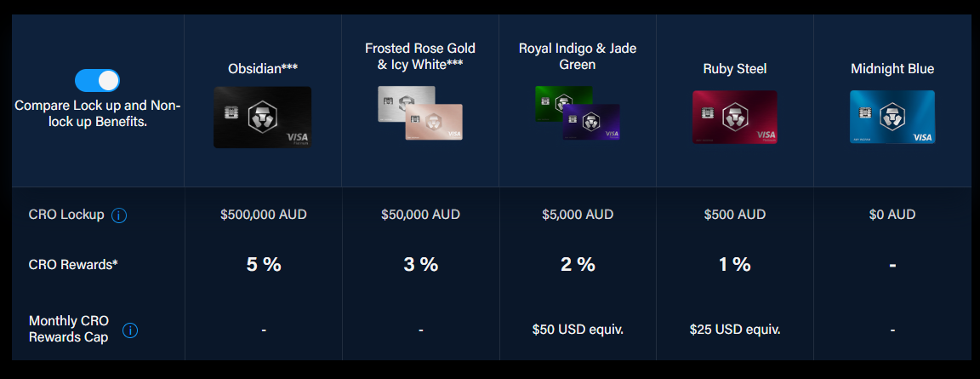Click the $25 USD equiv. rewards cap

click(735, 330)
